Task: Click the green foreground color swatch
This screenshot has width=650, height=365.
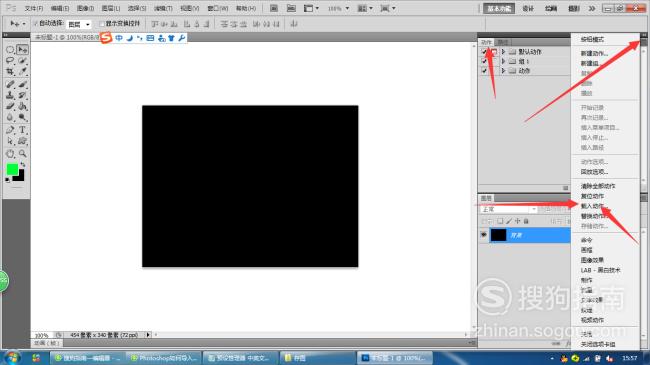Action: tap(12, 169)
